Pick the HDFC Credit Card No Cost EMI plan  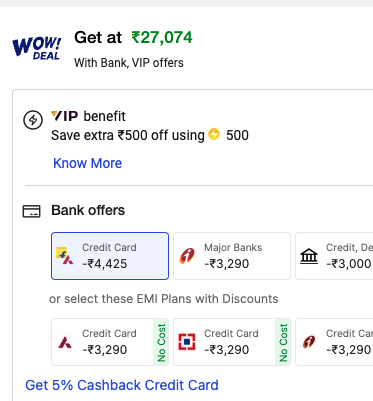click(x=232, y=342)
